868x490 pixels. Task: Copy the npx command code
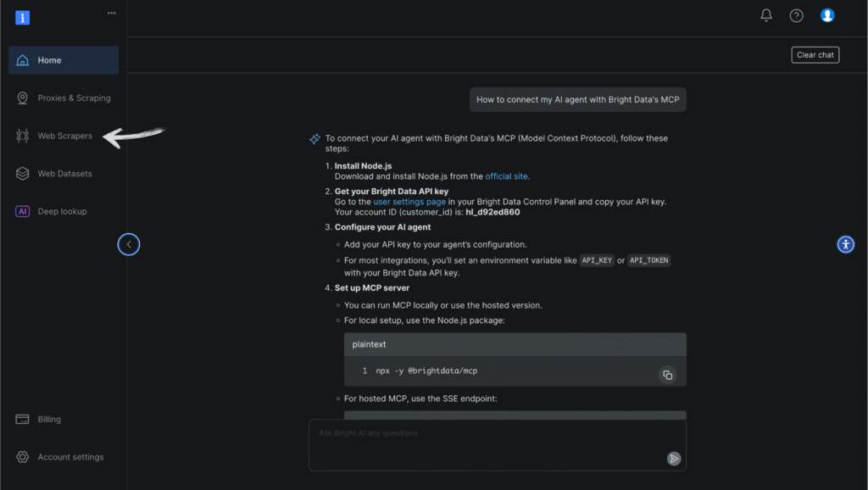668,375
